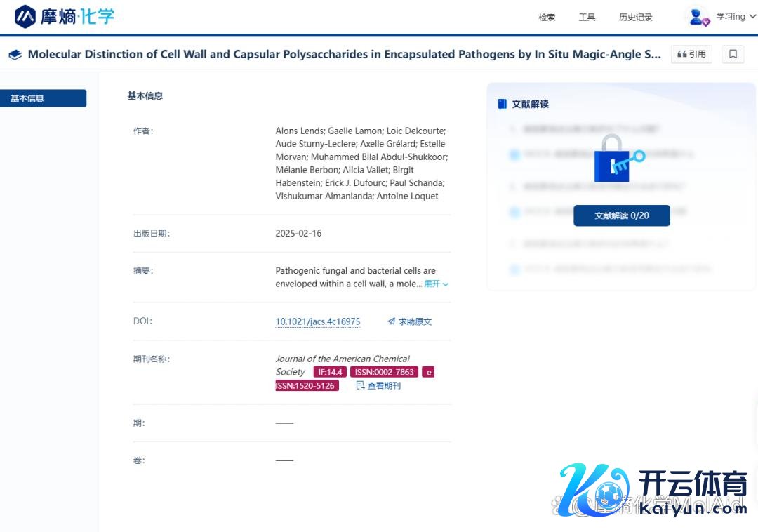The height and width of the screenshot is (532, 758).
Task: Click the user avatar icon
Action: click(x=698, y=17)
